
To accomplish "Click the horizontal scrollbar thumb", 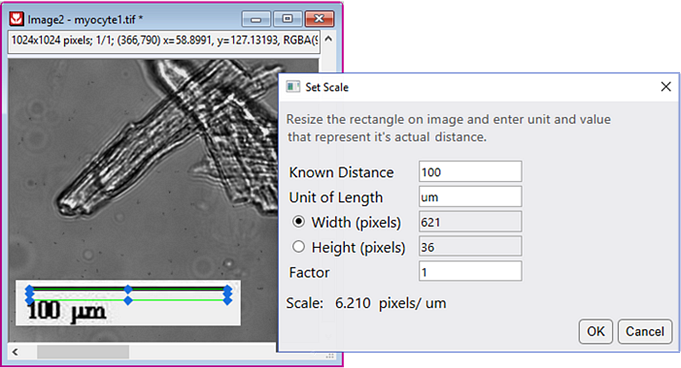I will click(83, 351).
